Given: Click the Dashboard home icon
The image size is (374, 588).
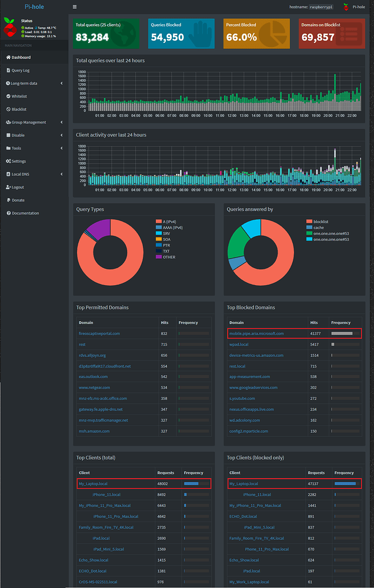Looking at the screenshot, I should tap(8, 58).
